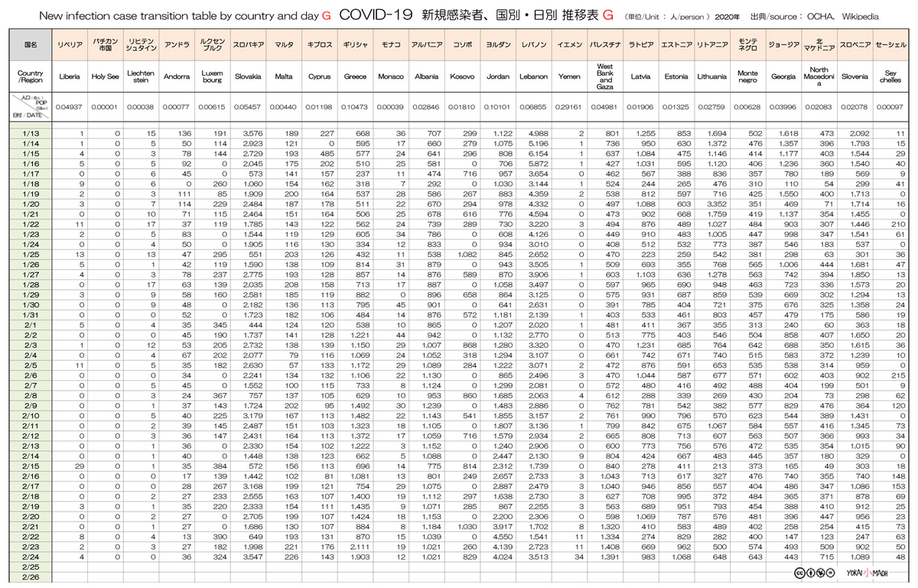The height and width of the screenshot is (588, 918).
Task: Select the 'Greece' column header
Action: pyautogui.click(x=355, y=76)
